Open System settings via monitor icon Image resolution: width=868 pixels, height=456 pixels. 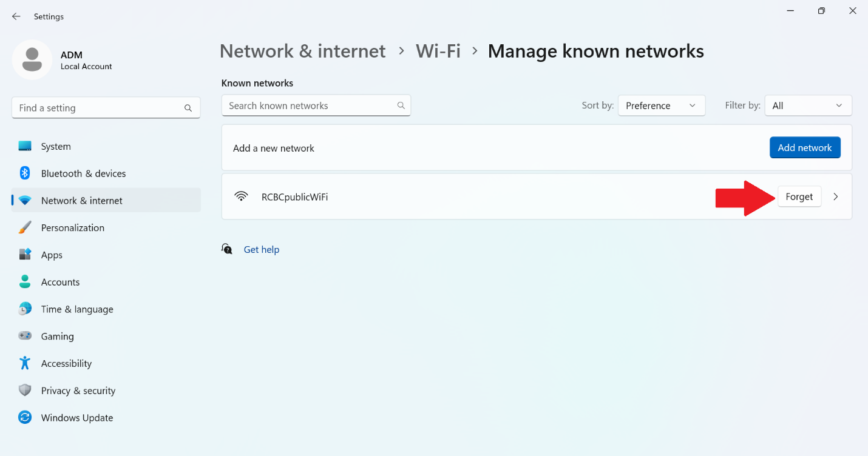pyautogui.click(x=25, y=146)
